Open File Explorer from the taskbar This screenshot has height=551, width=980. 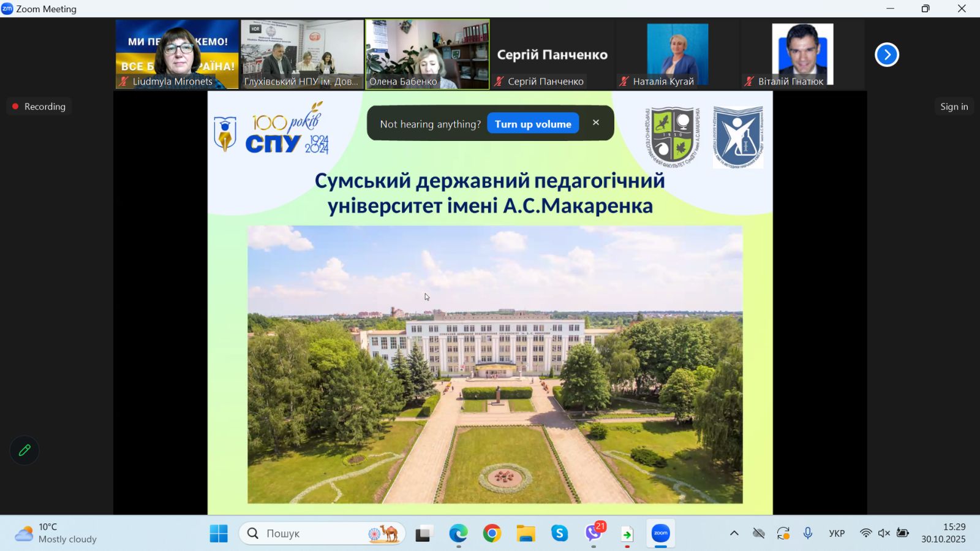526,533
